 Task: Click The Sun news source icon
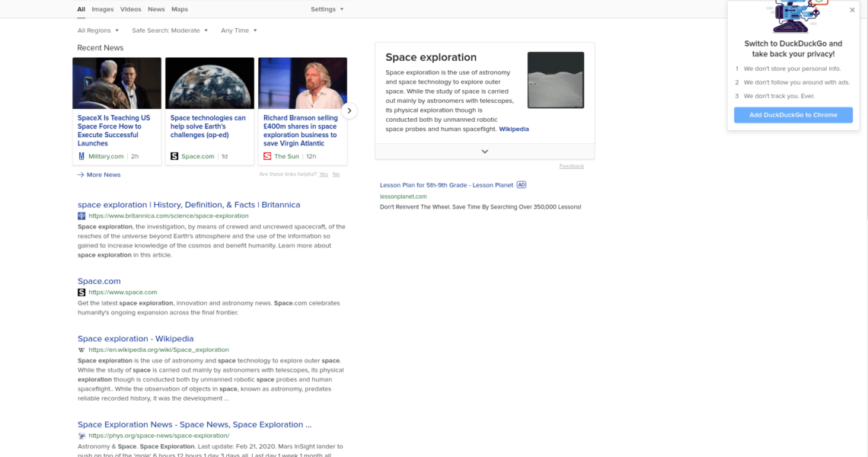(x=267, y=156)
